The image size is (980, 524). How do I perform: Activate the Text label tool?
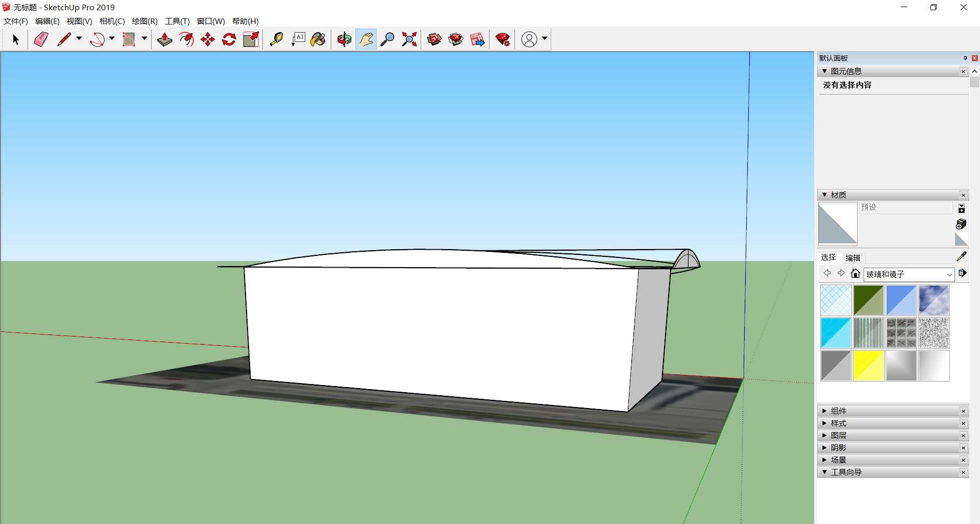298,39
